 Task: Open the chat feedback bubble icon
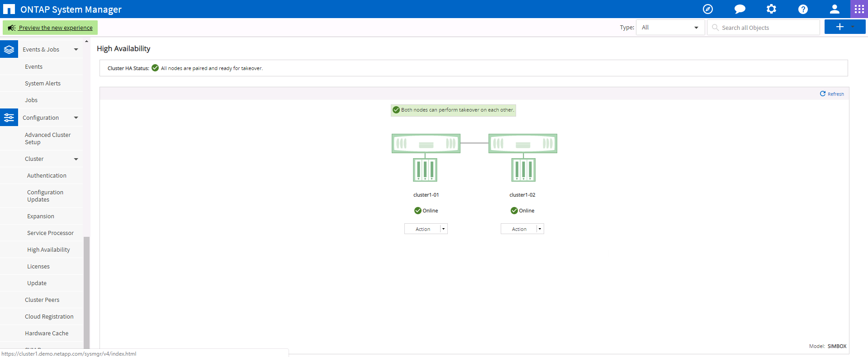740,9
